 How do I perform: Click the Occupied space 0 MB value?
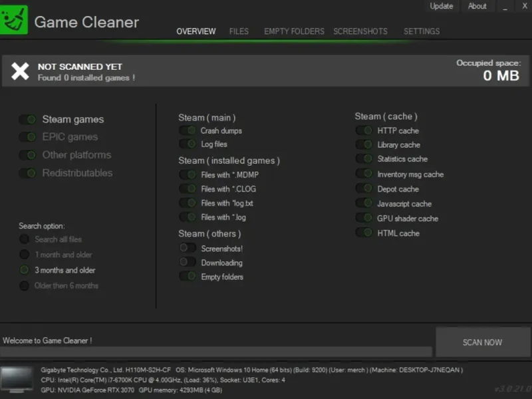pyautogui.click(x=501, y=76)
